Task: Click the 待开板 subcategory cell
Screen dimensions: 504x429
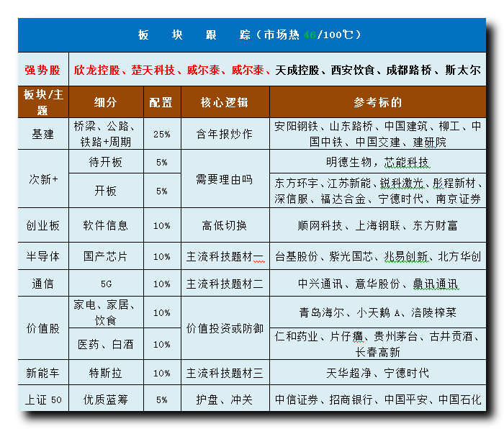Action: [105, 163]
